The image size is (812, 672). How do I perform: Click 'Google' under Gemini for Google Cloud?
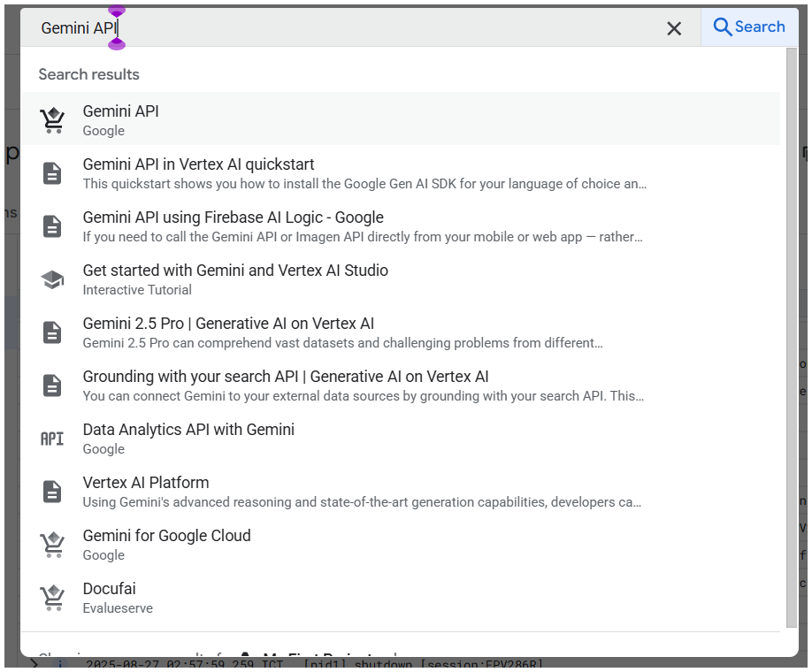[103, 555]
